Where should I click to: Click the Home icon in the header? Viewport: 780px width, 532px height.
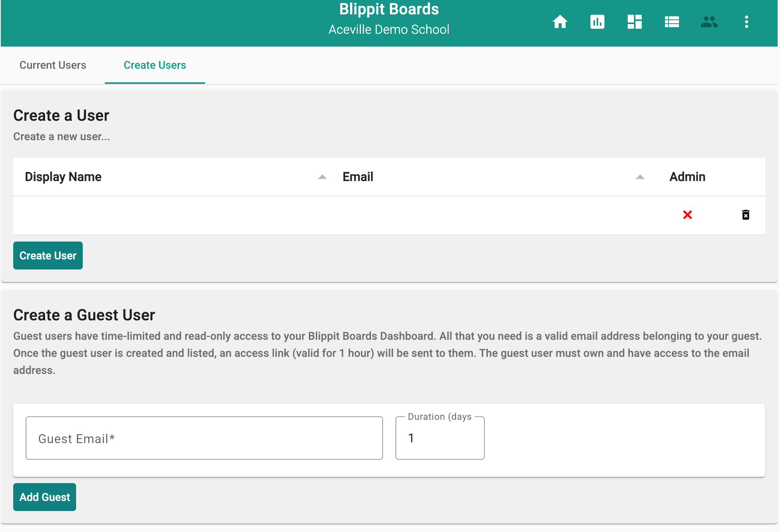[561, 23]
